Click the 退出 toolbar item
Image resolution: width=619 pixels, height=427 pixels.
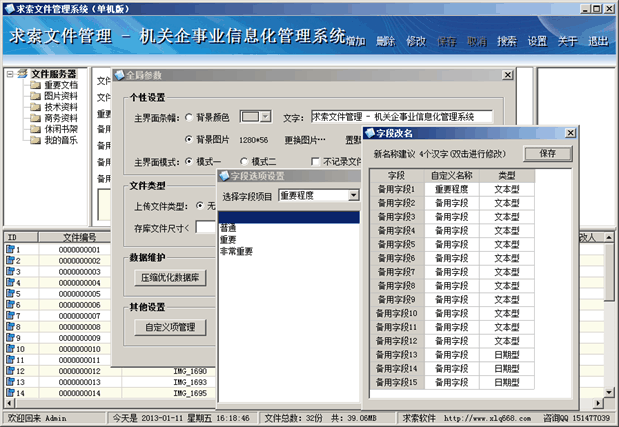(598, 41)
